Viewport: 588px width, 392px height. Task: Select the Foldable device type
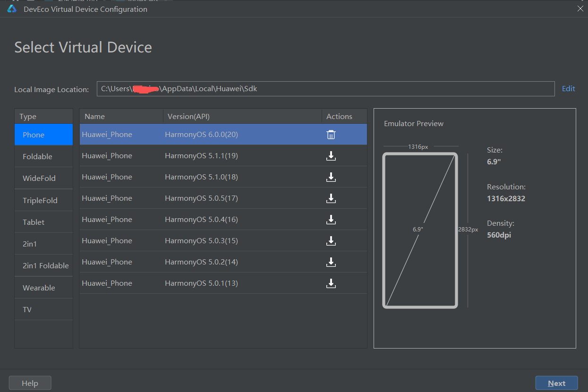[38, 156]
